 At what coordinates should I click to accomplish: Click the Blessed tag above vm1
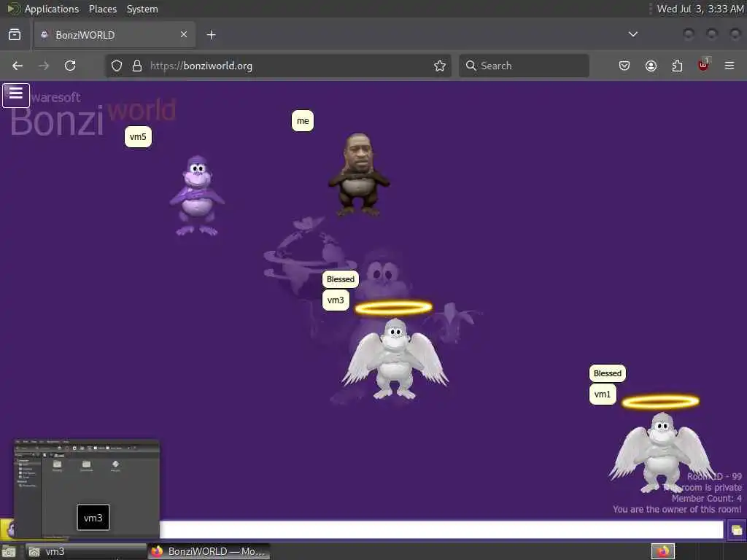608,373
